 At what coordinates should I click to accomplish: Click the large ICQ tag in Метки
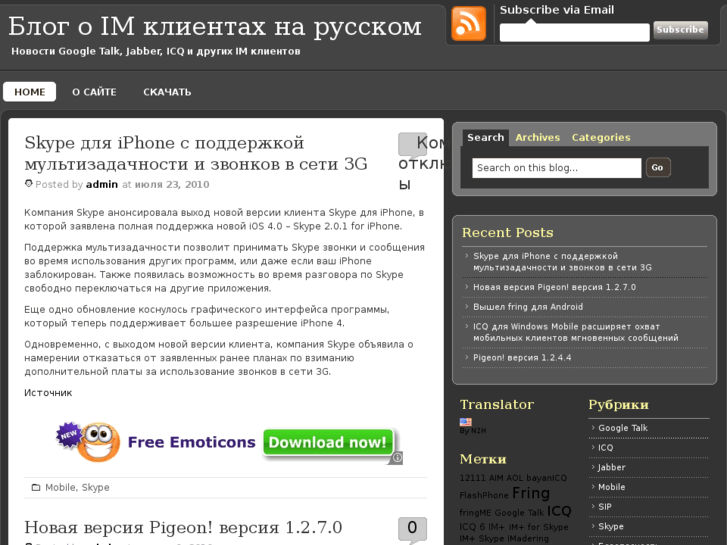pos(559,511)
